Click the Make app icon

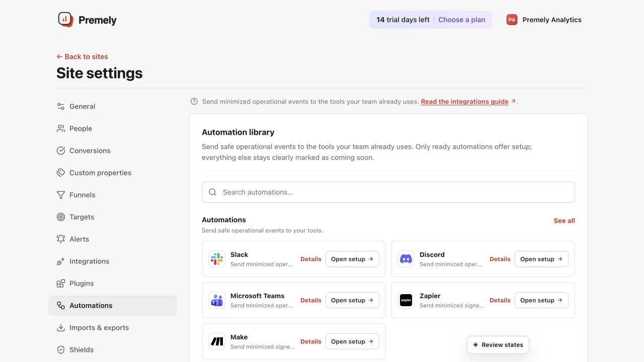point(217,341)
